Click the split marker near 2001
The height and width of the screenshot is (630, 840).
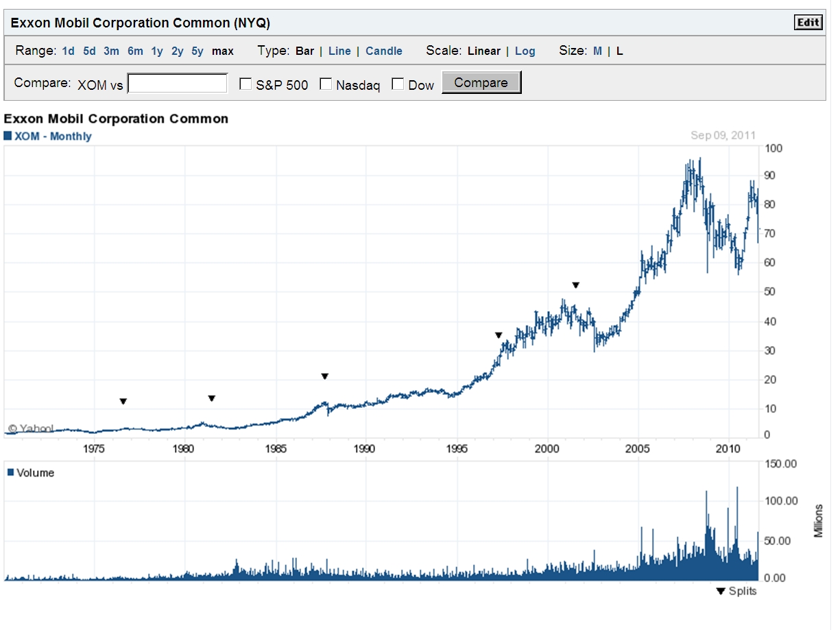click(x=576, y=285)
